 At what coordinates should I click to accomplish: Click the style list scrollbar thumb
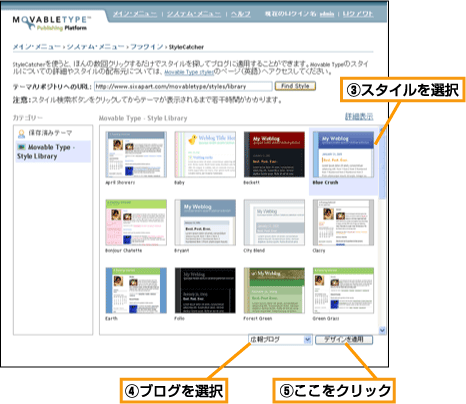click(x=382, y=166)
